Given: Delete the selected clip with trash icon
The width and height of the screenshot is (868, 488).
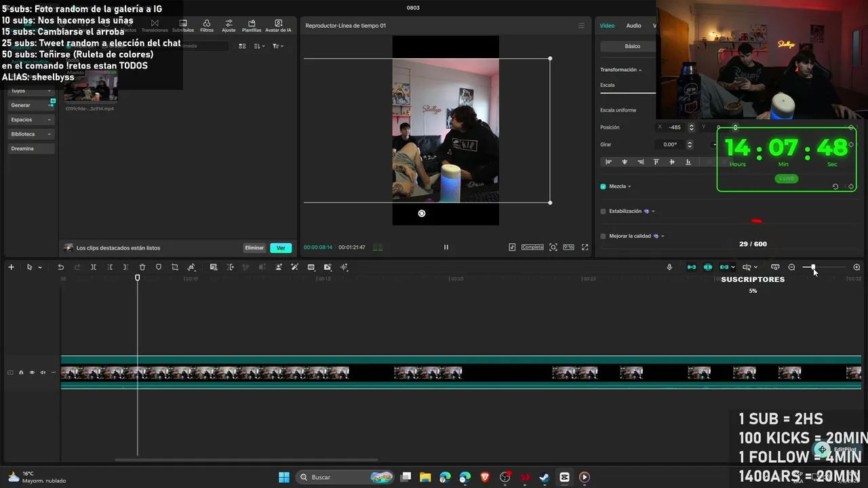Looking at the screenshot, I should coord(142,267).
